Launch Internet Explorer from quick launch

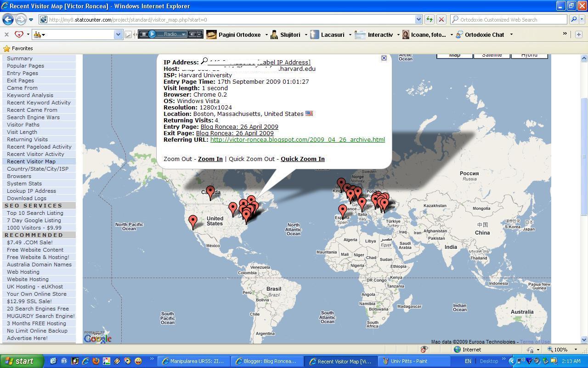[x=85, y=361]
